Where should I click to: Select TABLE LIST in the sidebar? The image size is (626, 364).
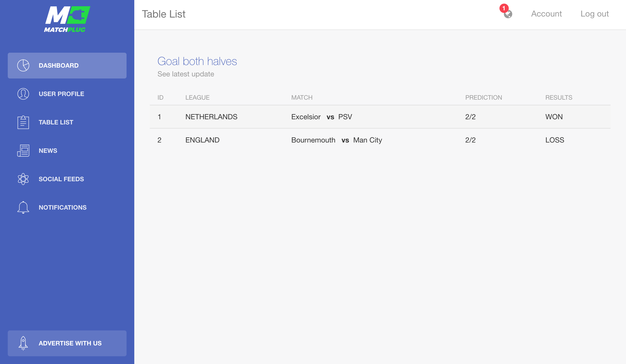click(67, 122)
